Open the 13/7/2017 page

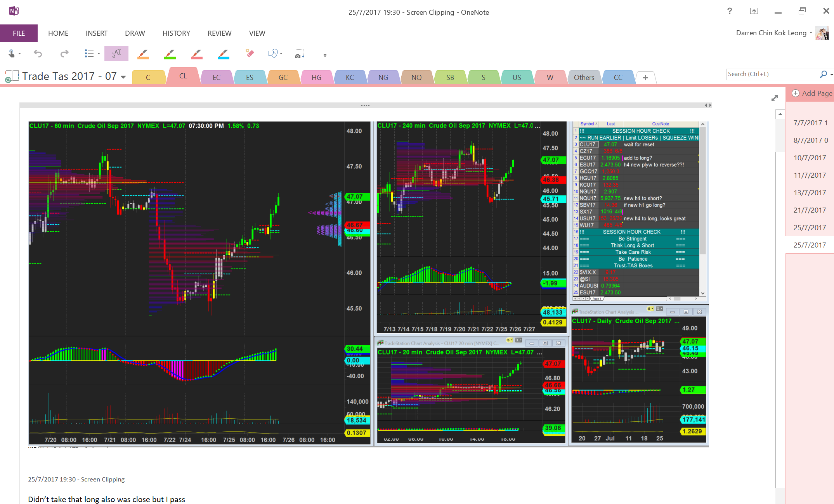pyautogui.click(x=810, y=192)
